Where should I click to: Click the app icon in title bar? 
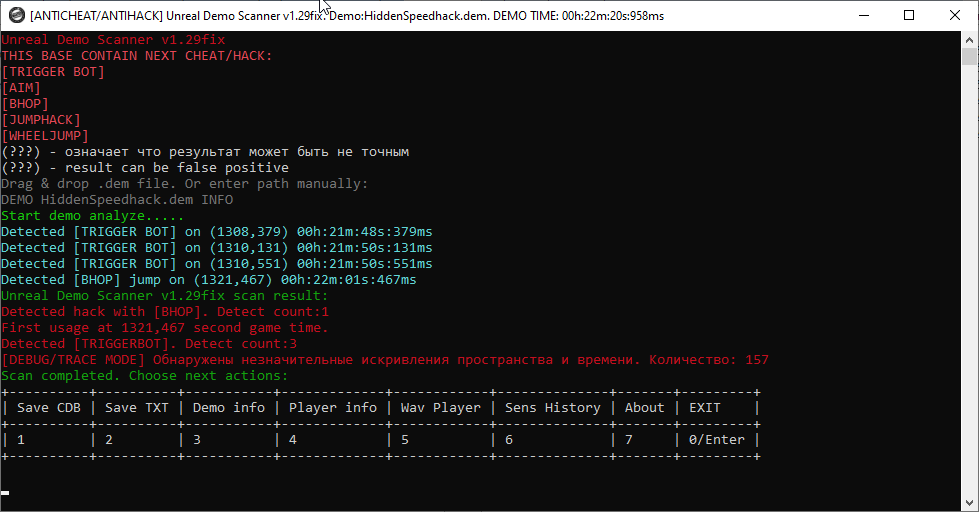[17, 16]
